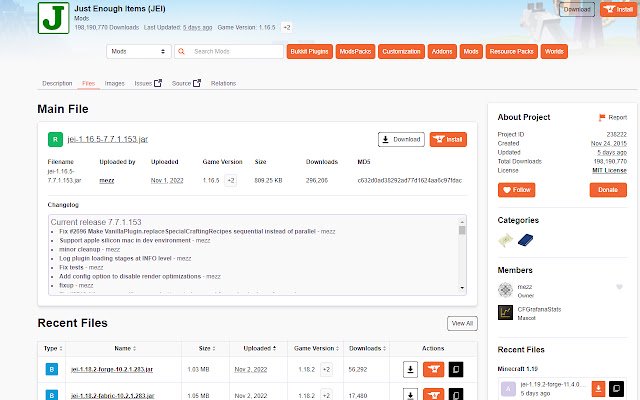The image size is (640, 400).
Task: Sort recent files by Type
Action: pos(53,349)
